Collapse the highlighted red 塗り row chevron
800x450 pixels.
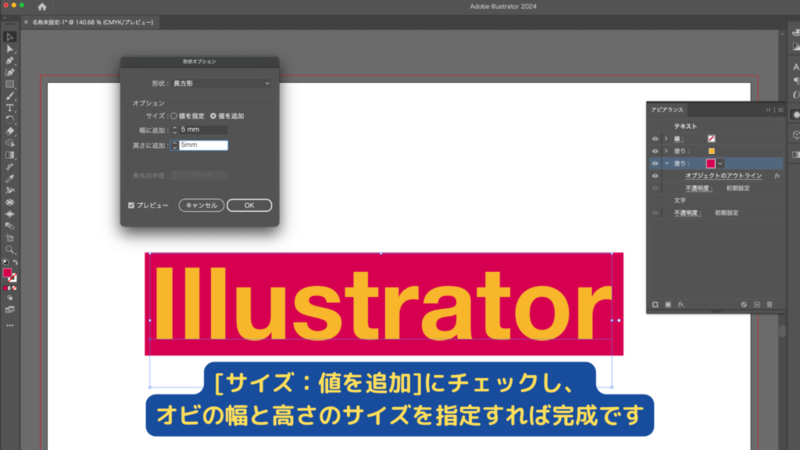coord(666,163)
